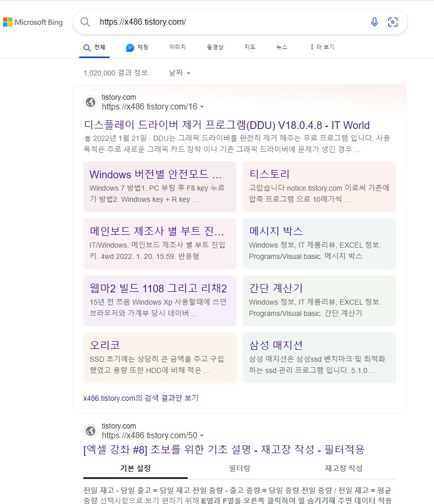The width and height of the screenshot is (434, 504).
Task: Open 메인보드 제조사 별 부트 진 sublink
Action: [157, 231]
